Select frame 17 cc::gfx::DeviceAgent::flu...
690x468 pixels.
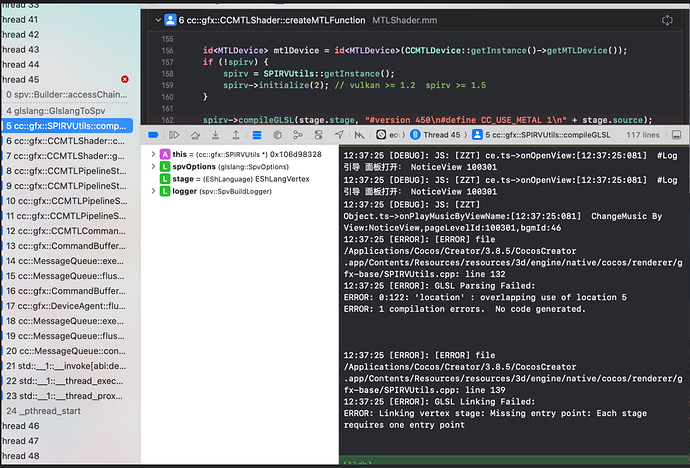tap(67, 306)
